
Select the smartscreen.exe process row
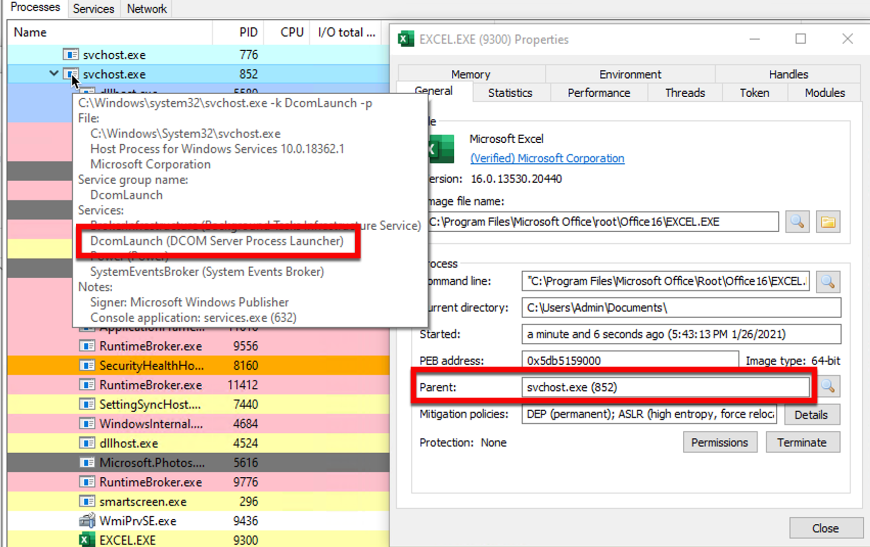[142, 502]
